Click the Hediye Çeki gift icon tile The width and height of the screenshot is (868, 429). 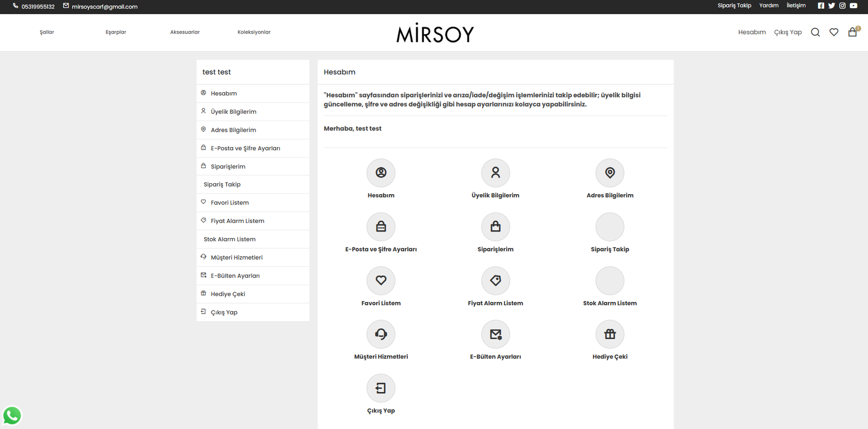pyautogui.click(x=610, y=335)
